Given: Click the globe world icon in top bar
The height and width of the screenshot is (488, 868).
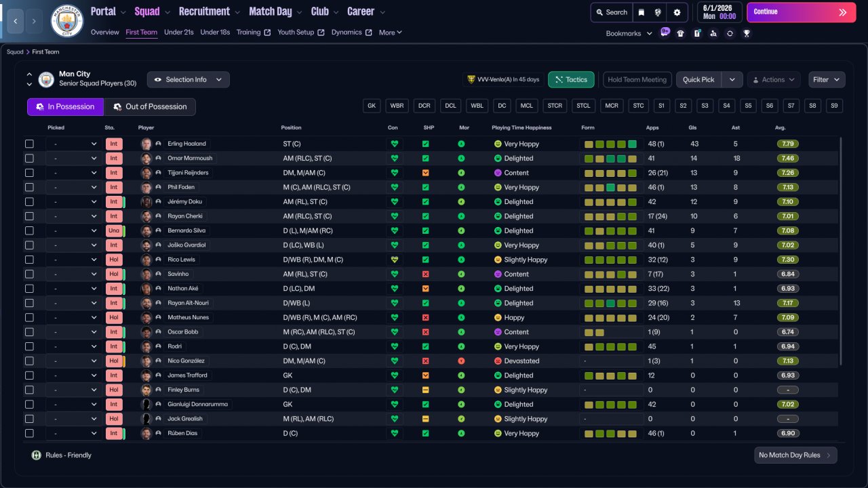Looking at the screenshot, I should [x=658, y=12].
